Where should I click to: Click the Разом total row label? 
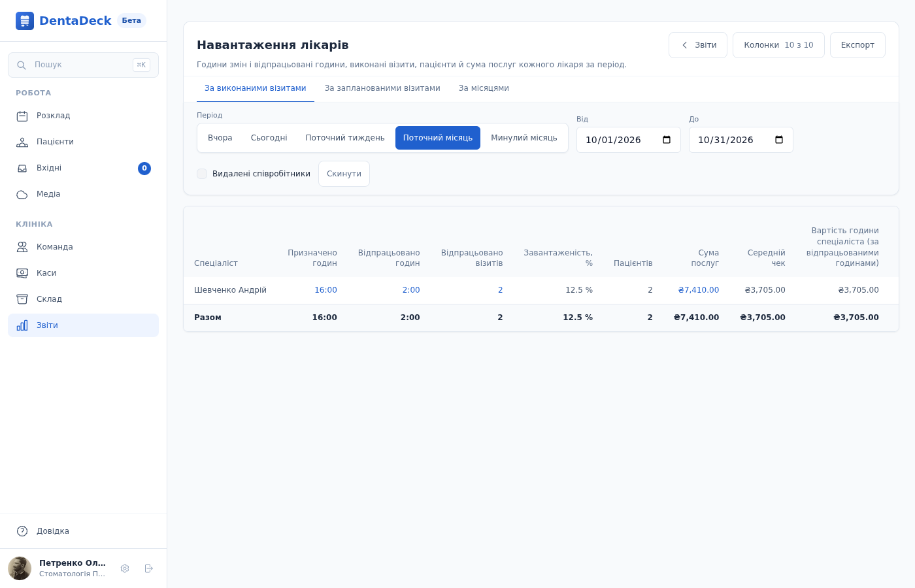click(208, 318)
